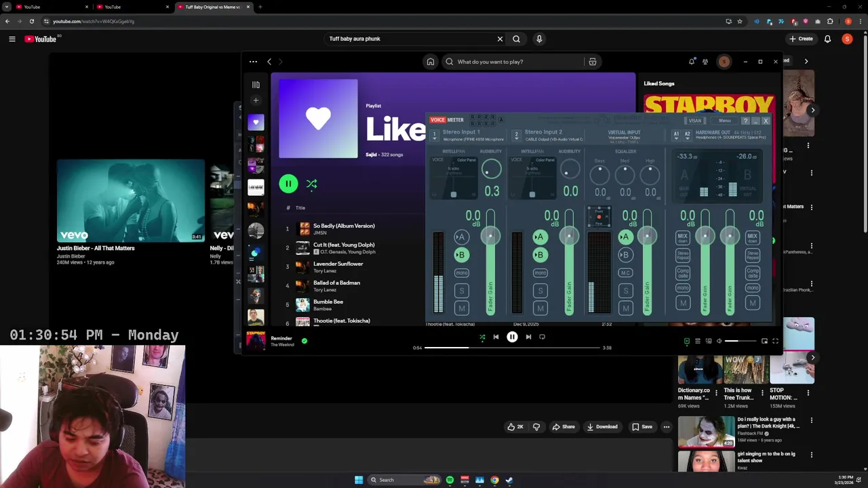The height and width of the screenshot is (488, 868).
Task: Collapse Spotify Your Library icon
Action: (x=256, y=85)
